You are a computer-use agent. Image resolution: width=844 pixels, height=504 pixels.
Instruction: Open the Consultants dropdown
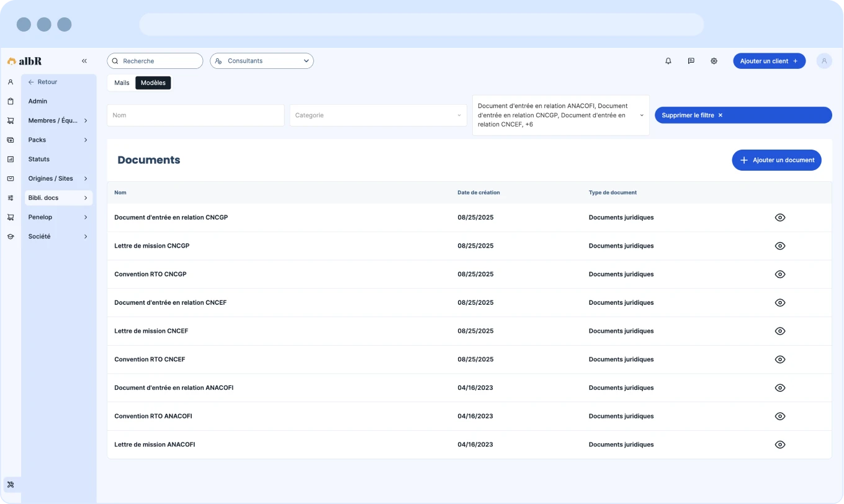(x=262, y=61)
